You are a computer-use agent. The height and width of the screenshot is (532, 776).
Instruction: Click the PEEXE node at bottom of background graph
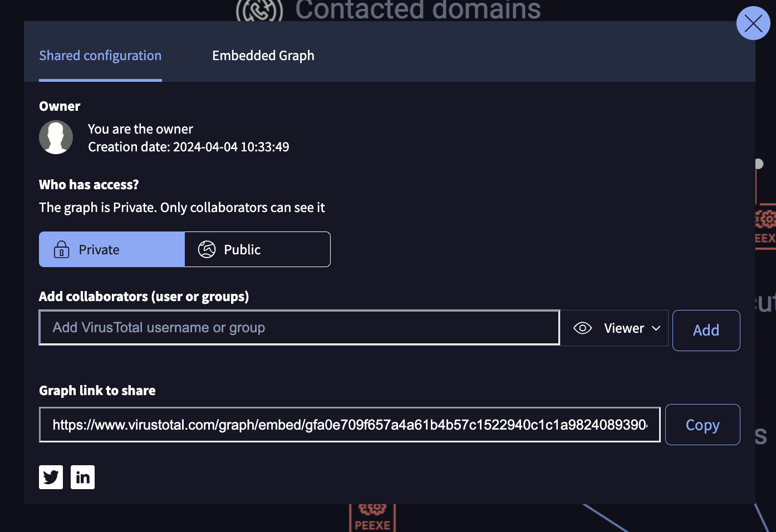(372, 518)
